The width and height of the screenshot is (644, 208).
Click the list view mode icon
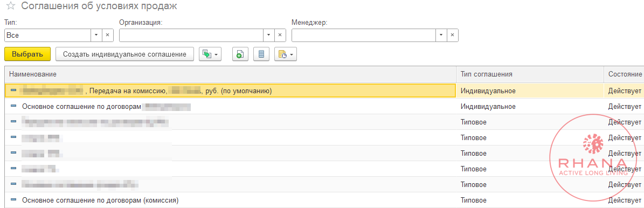click(x=261, y=54)
